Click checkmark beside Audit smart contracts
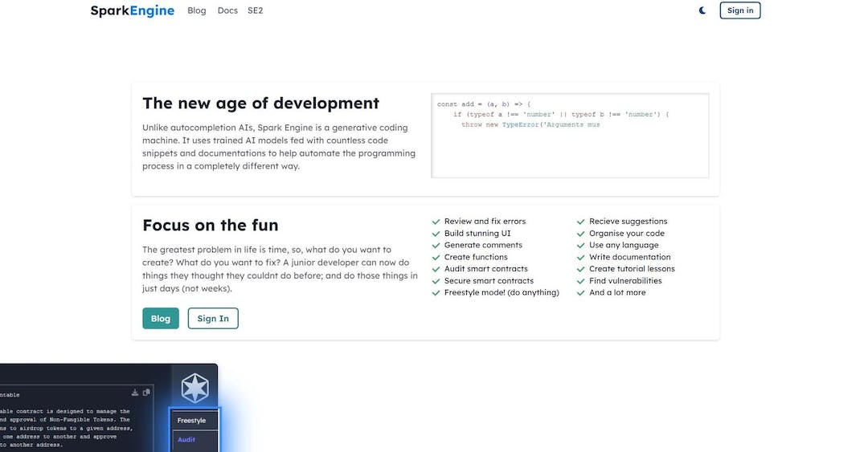This screenshot has width=868, height=452. coord(436,269)
